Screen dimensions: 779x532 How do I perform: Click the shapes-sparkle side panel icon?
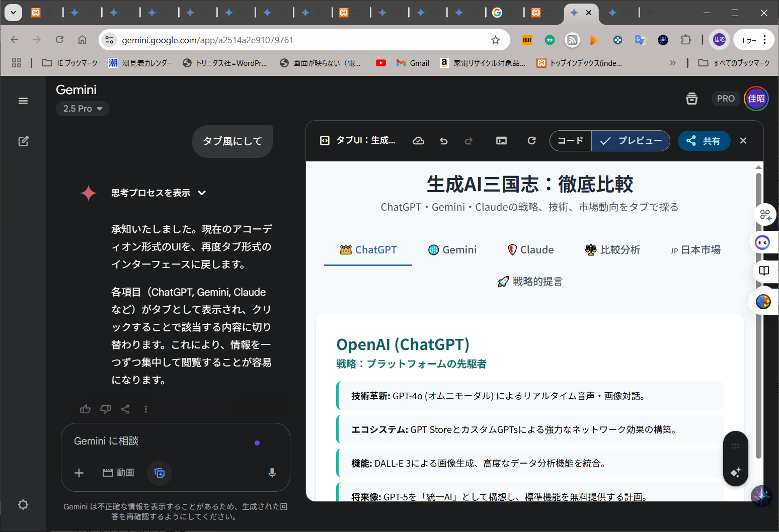click(x=765, y=215)
